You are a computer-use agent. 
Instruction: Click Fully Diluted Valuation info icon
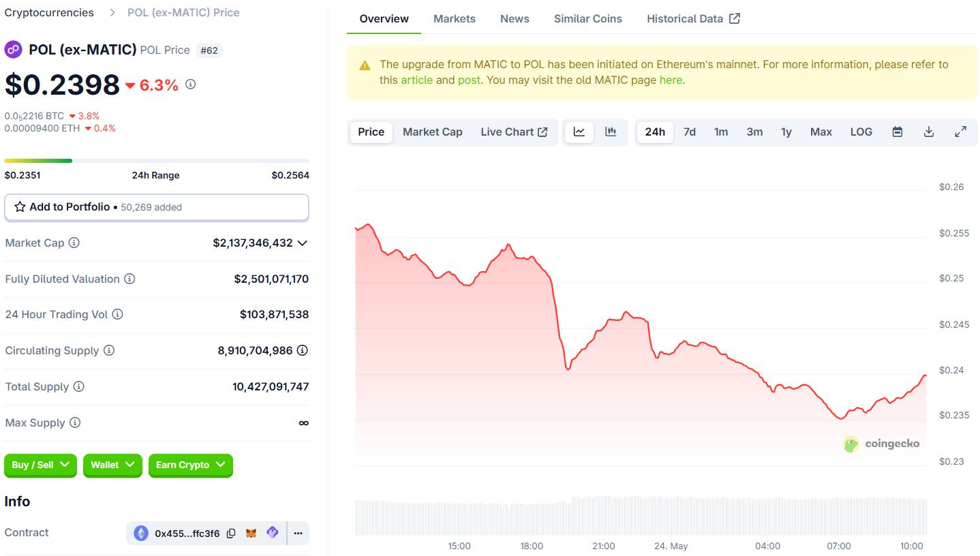coord(129,279)
